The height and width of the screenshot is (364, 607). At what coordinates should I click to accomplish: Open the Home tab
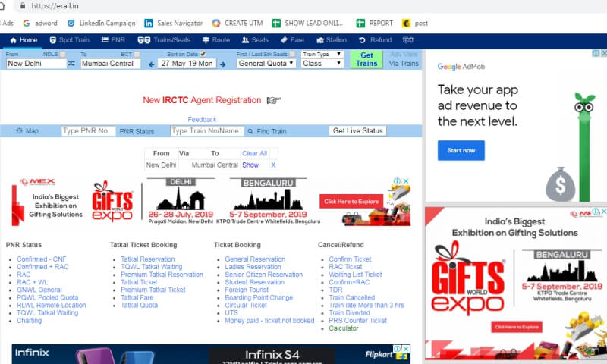point(24,40)
